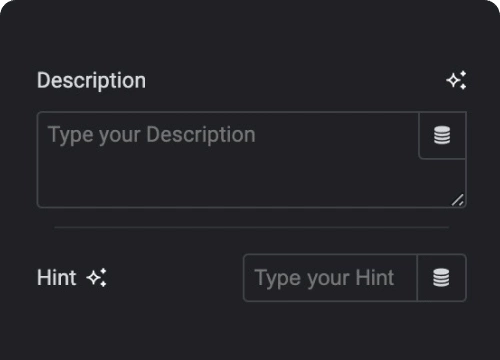
Task: Open AI writer for the Description field
Action: [456, 80]
